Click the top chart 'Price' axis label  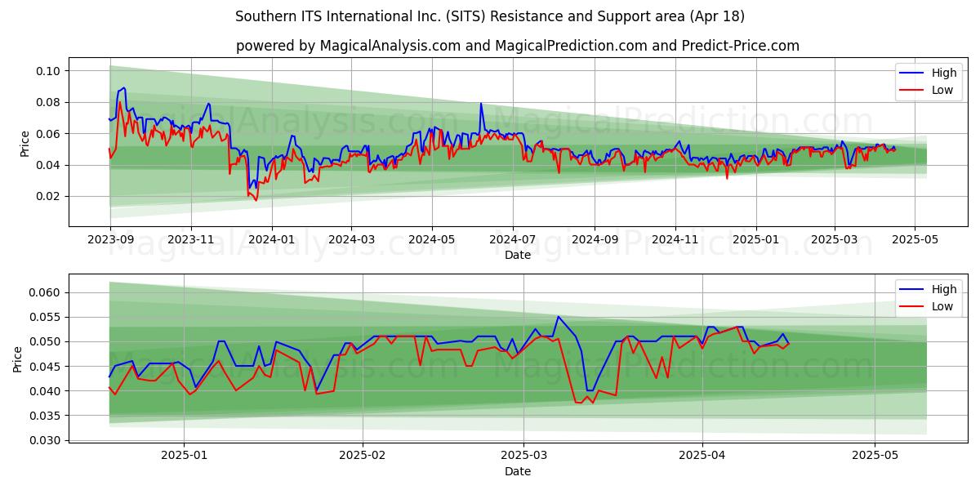pos(24,141)
